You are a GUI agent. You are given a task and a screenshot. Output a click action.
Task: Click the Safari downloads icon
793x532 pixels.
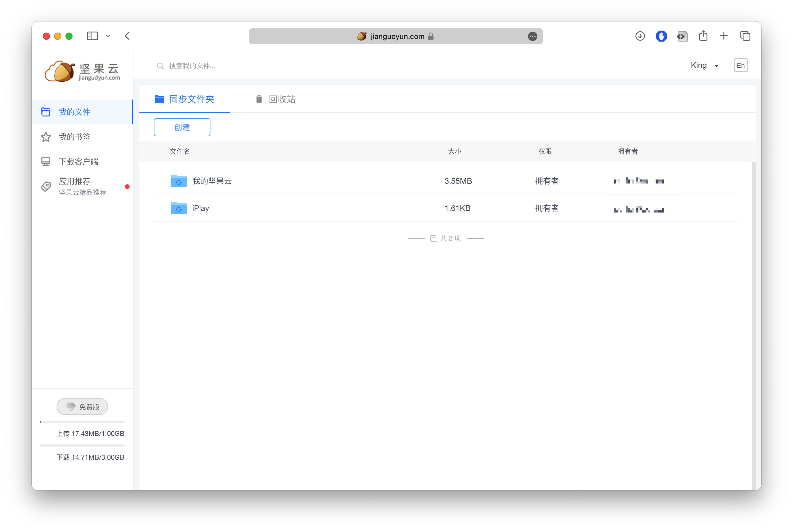pyautogui.click(x=640, y=36)
